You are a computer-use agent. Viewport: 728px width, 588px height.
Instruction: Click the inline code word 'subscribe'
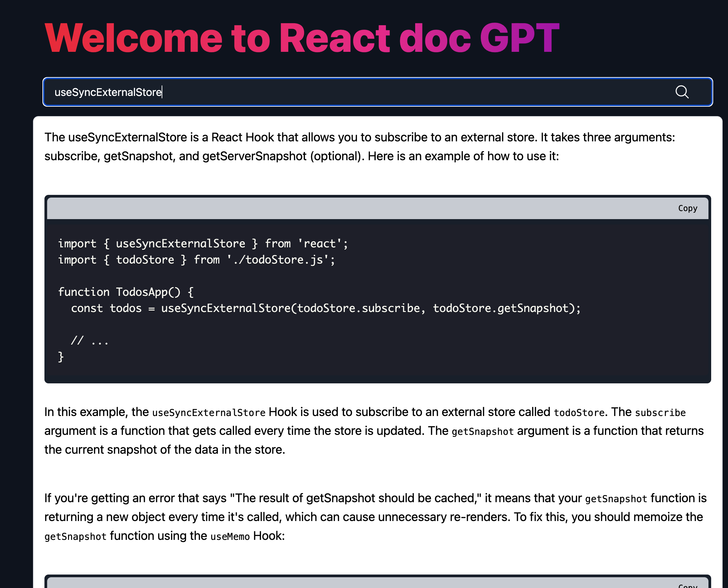click(x=660, y=413)
